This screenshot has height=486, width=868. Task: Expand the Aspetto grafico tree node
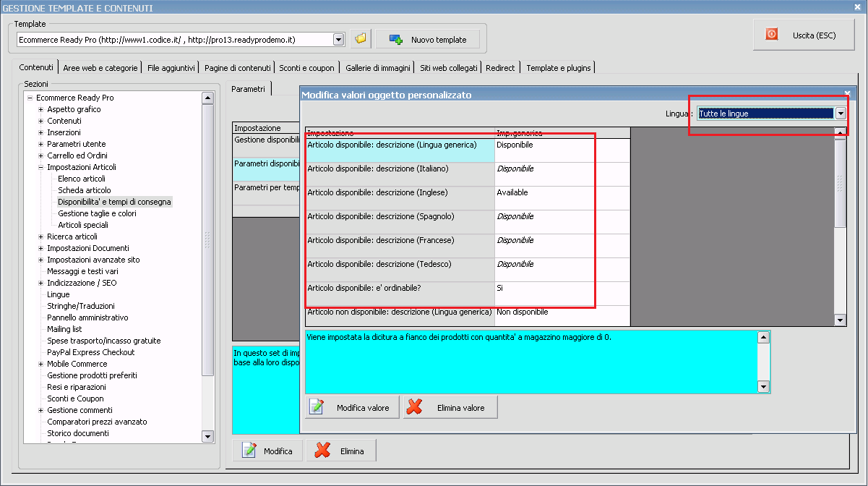tap(40, 109)
